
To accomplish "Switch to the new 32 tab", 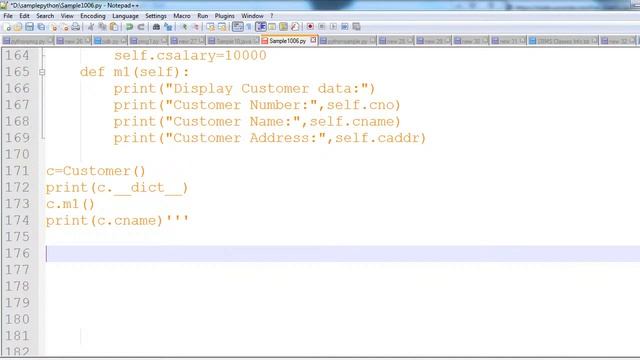I will point(618,41).
